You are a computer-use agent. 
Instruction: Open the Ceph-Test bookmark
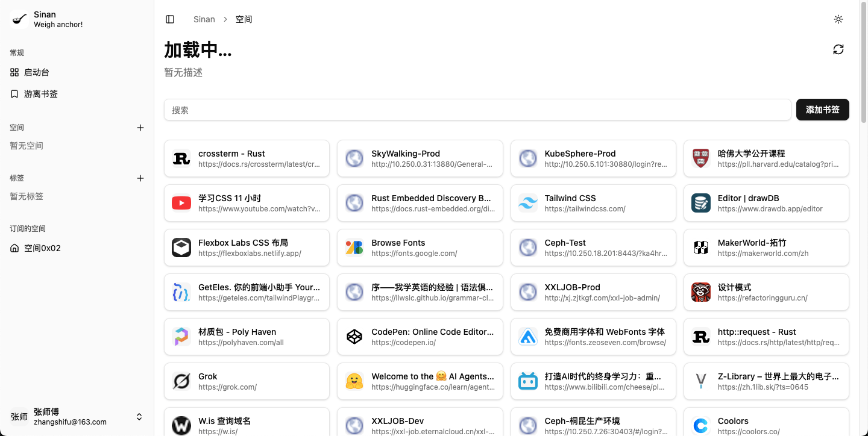coord(593,248)
